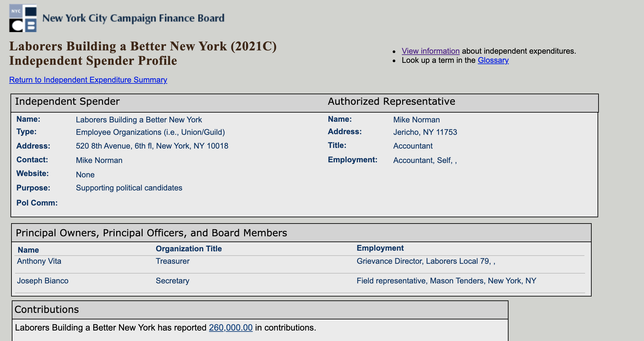Click the 'Contributions' section header
644x341 pixels.
(47, 310)
